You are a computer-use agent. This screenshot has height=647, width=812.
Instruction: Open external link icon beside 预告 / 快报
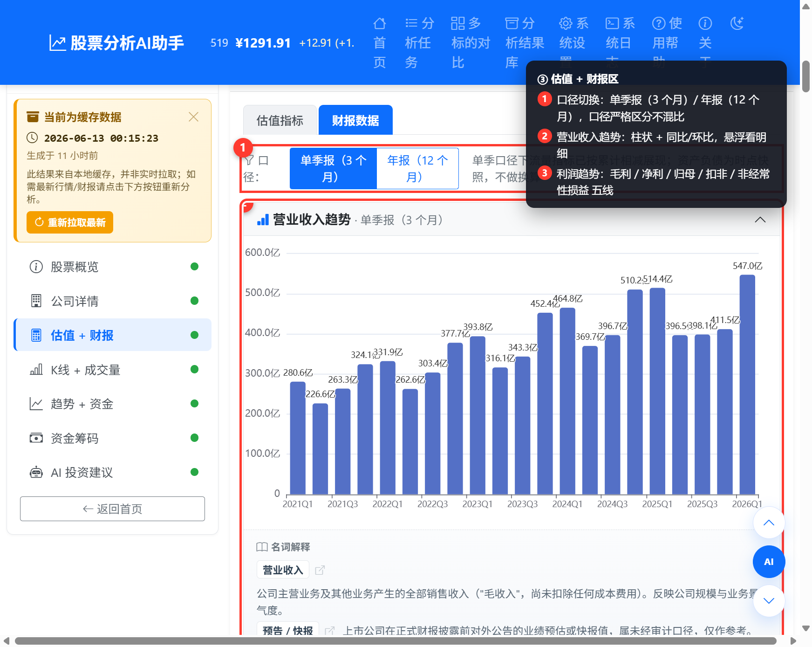[330, 631]
